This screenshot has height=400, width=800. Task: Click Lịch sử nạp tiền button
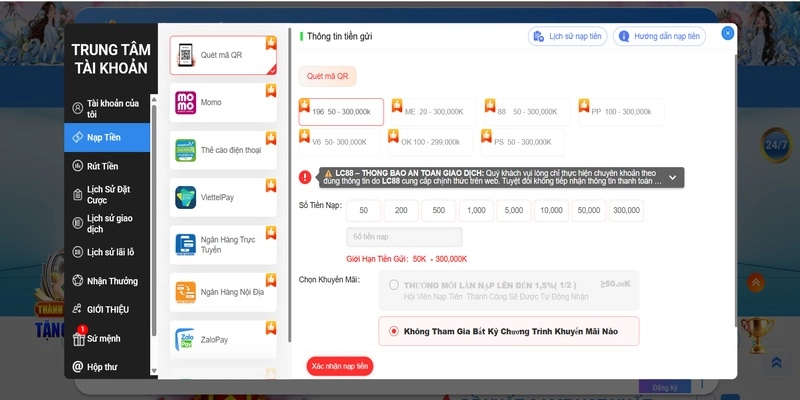pyautogui.click(x=567, y=36)
